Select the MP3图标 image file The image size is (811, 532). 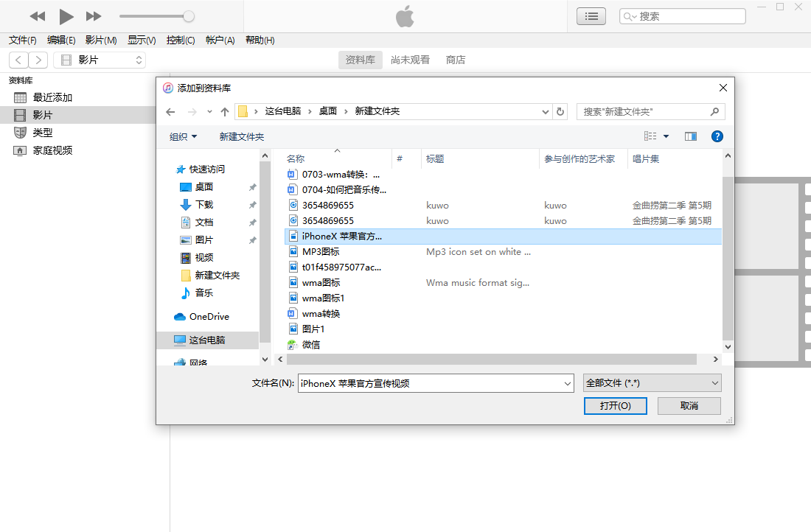click(320, 252)
